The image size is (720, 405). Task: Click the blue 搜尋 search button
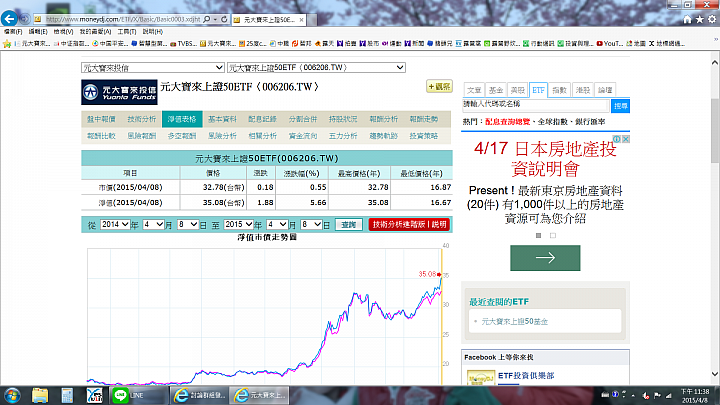[620, 106]
